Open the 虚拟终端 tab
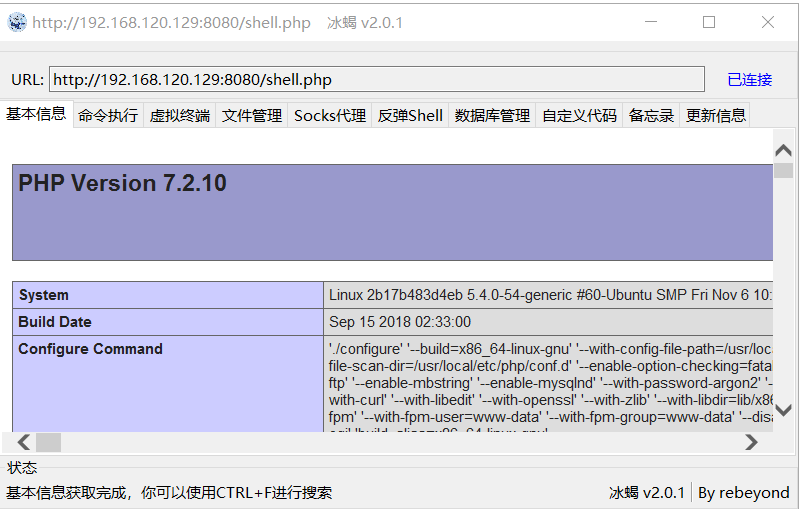 [x=180, y=115]
